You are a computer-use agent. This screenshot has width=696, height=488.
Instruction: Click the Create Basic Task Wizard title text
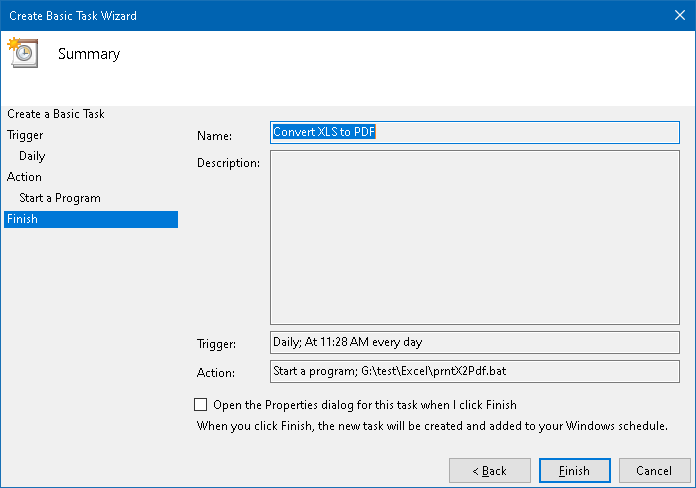click(73, 16)
